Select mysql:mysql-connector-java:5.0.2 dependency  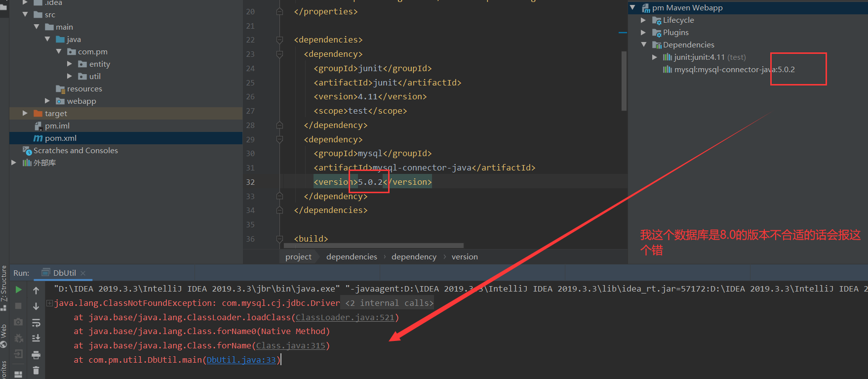point(734,70)
